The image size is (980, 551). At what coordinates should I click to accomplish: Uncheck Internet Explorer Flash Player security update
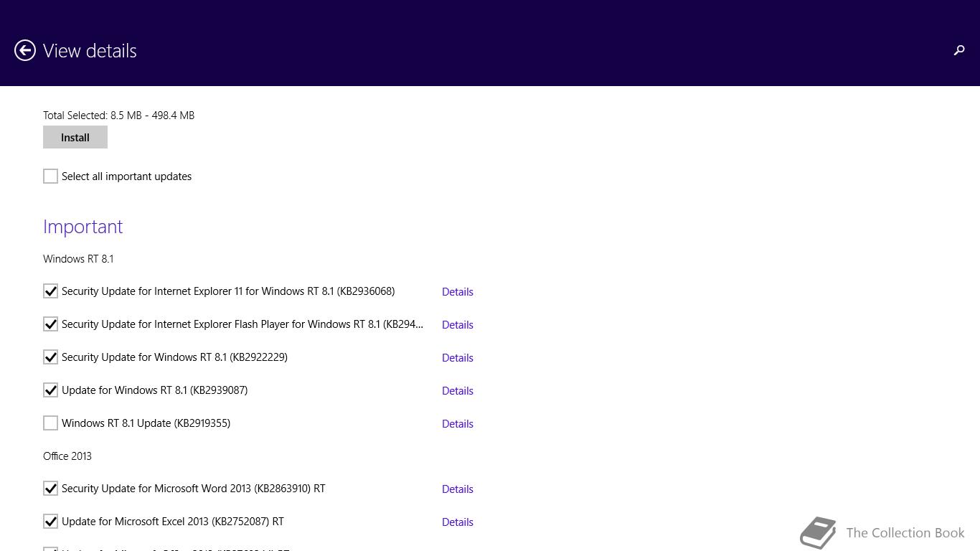tap(50, 324)
